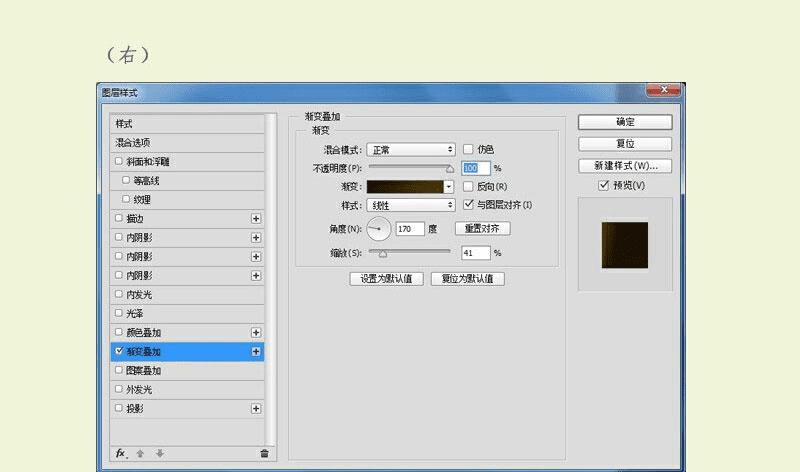Select the 图案叠加 effect row
Image resolution: width=800 pixels, height=472 pixels.
coord(187,371)
